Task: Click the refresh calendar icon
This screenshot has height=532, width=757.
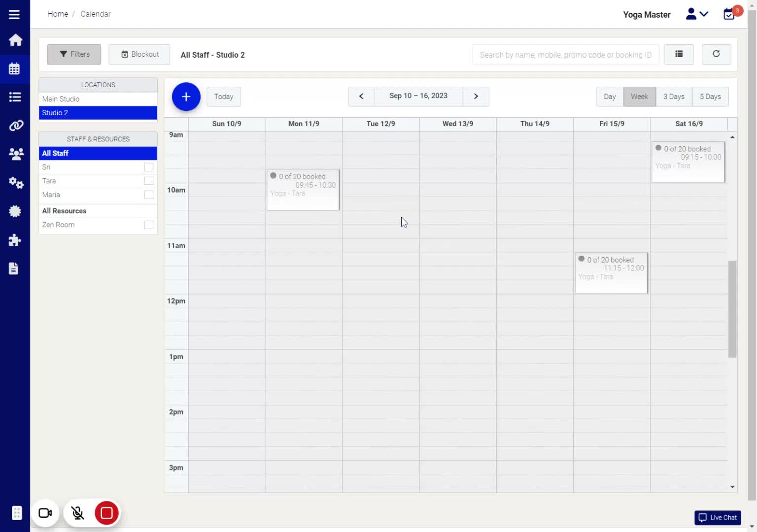Action: [716, 54]
